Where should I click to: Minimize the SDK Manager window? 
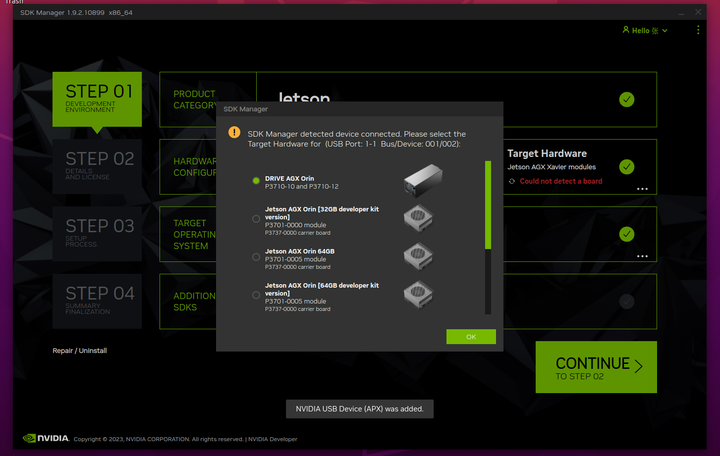(681, 13)
